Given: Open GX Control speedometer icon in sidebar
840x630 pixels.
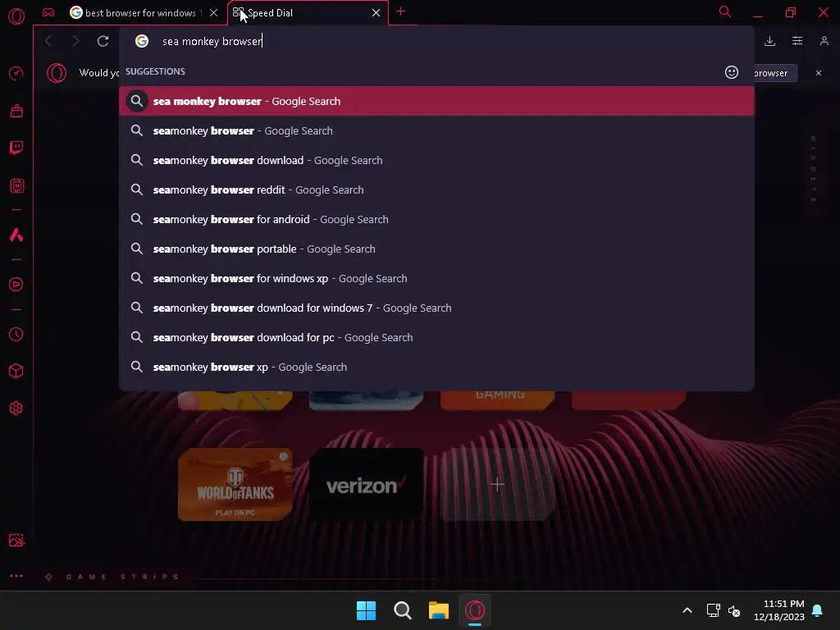Looking at the screenshot, I should pos(16,73).
